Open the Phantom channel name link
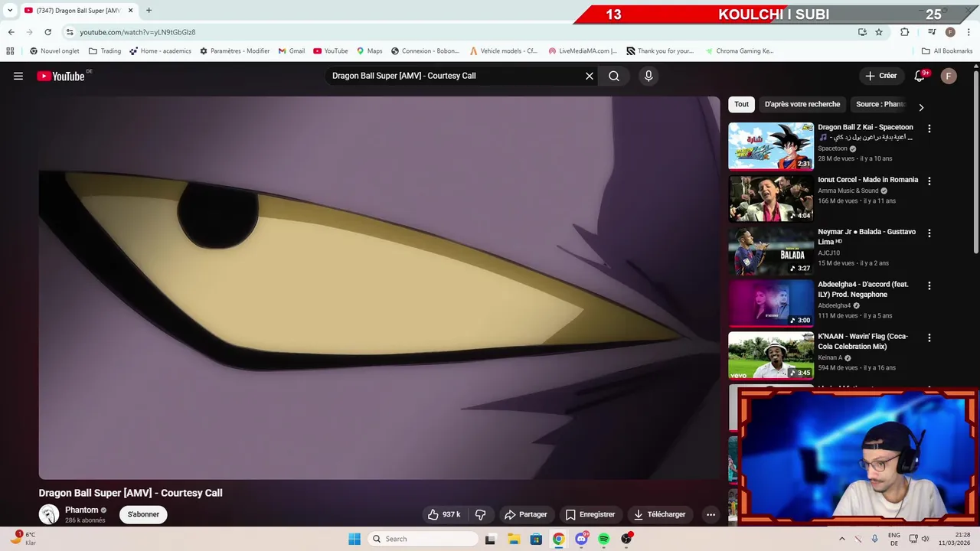The width and height of the screenshot is (980, 551). [x=81, y=510]
